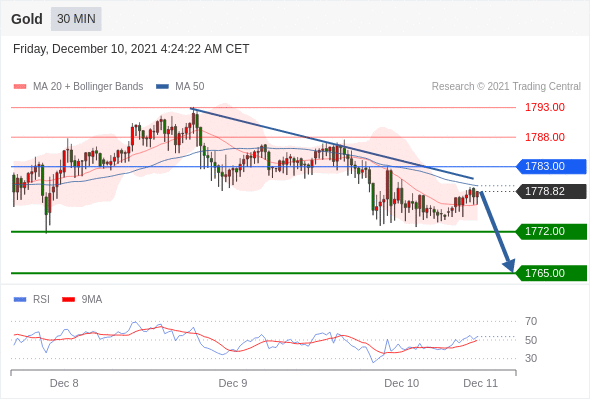Click the Dec 10 date marker
Image resolution: width=590 pixels, height=400 pixels.
click(401, 383)
